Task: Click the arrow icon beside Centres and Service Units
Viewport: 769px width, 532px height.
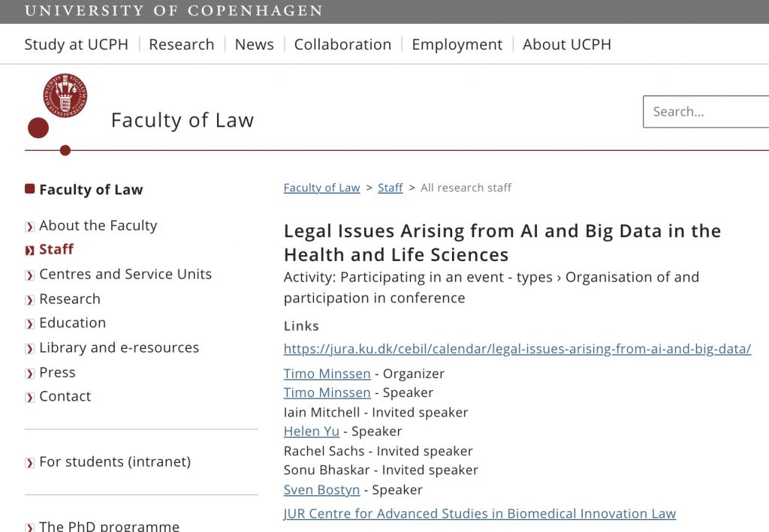Action: pyautogui.click(x=30, y=275)
